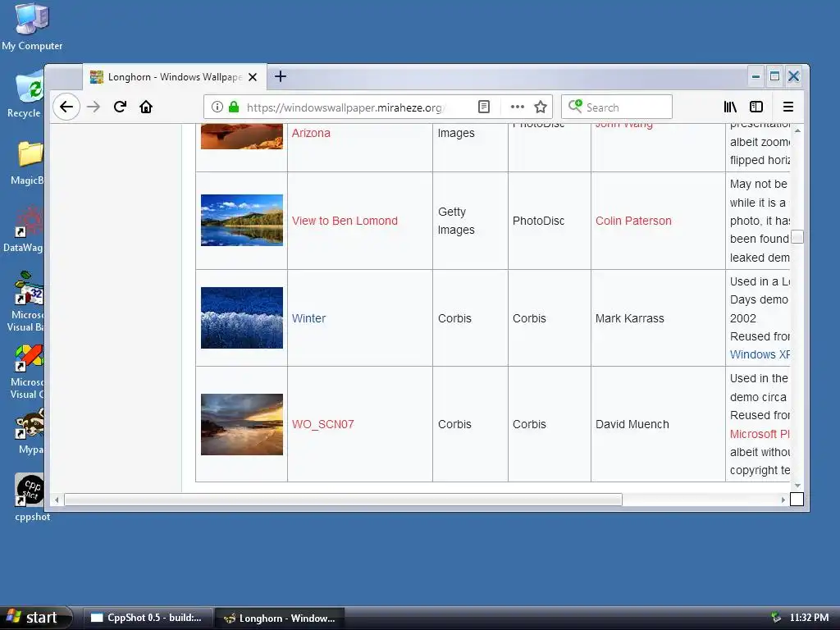Select the Longhorn - Windows Wallpaper tab
Viewport: 840px width, 630px height.
[x=174, y=77]
